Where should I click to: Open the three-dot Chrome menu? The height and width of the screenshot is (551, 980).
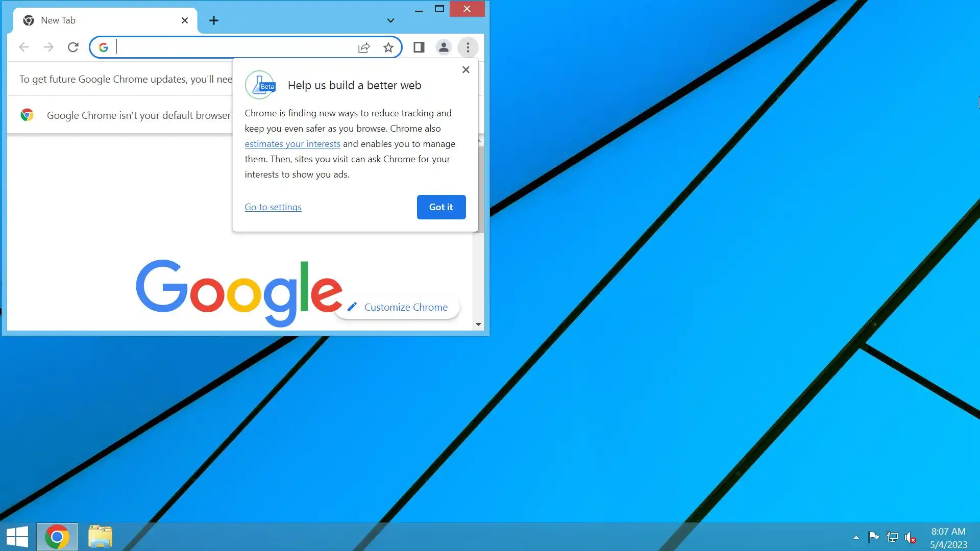(x=468, y=47)
